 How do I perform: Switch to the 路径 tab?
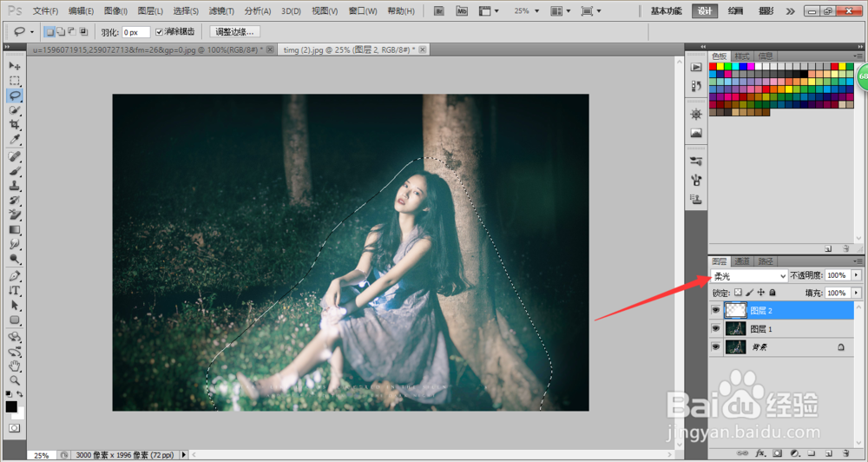tap(766, 261)
